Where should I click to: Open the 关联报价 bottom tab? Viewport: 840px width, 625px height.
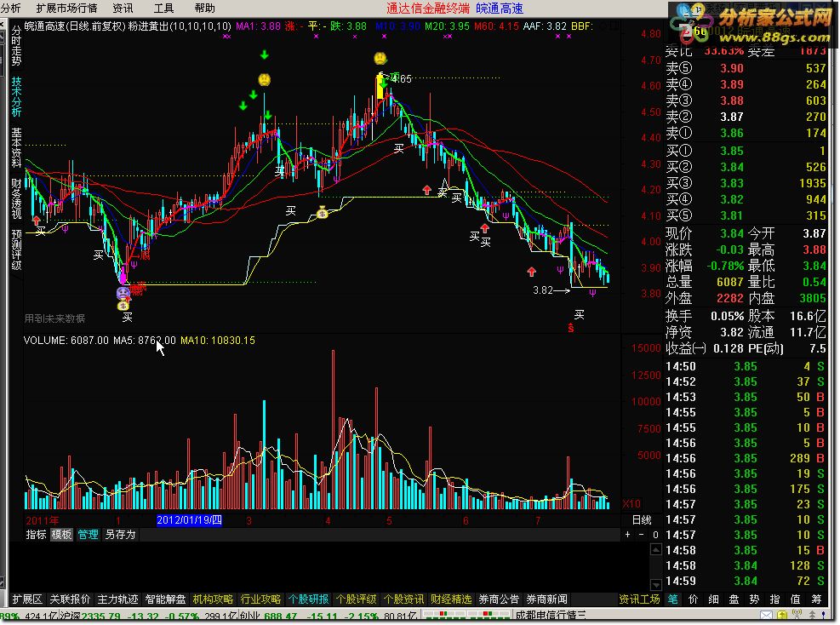click(70, 599)
